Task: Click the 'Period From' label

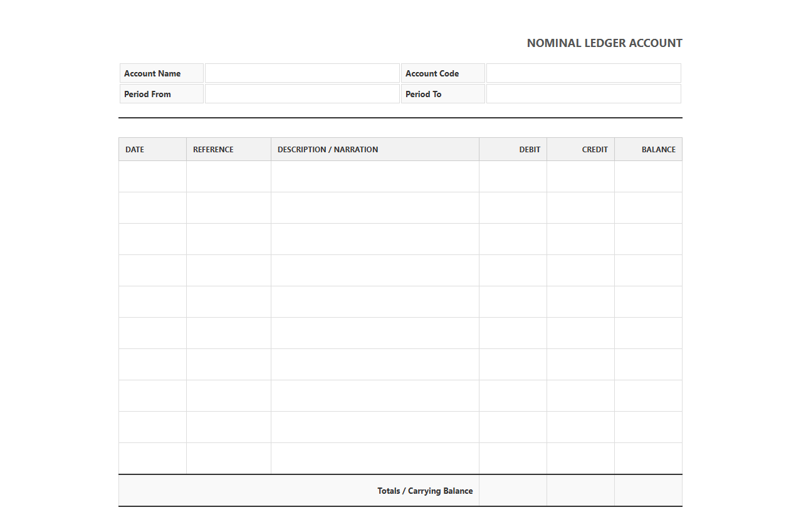Action: [147, 94]
